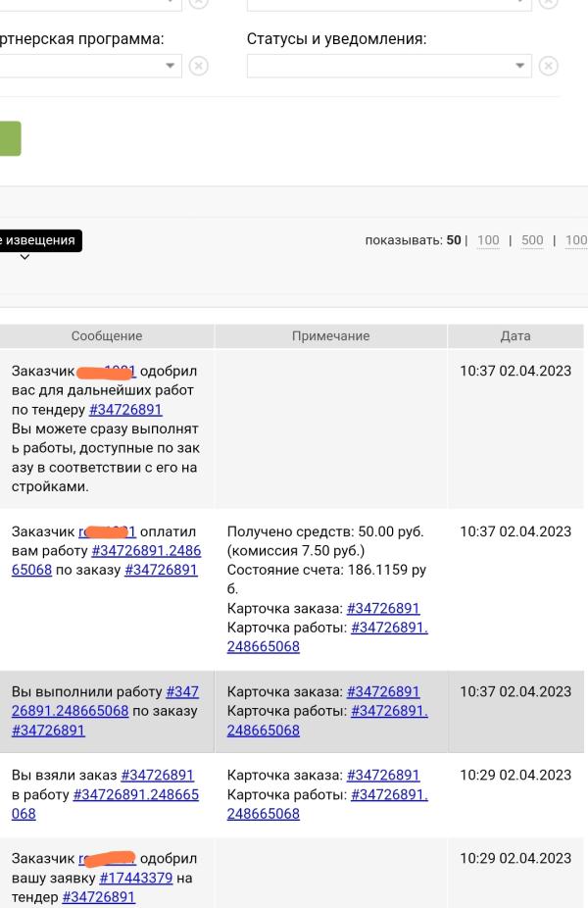Clear the Партнерская программа filter with X icon
Image resolution: width=588 pixels, height=908 pixels.
click(x=199, y=66)
